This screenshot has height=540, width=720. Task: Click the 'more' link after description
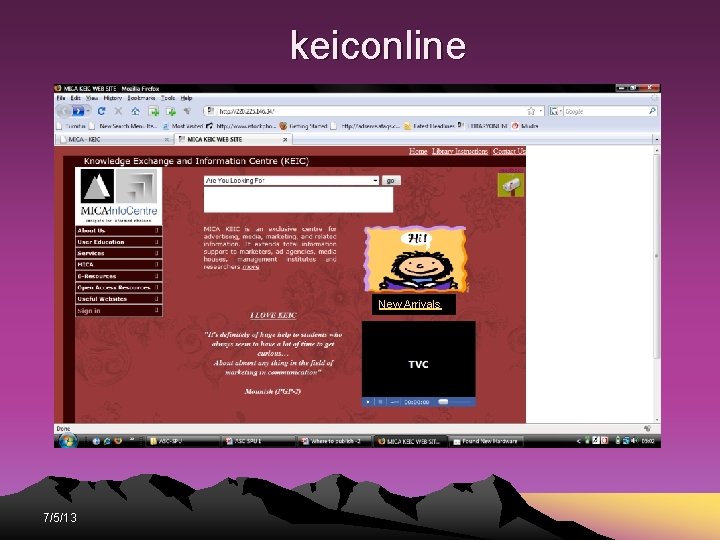click(251, 267)
